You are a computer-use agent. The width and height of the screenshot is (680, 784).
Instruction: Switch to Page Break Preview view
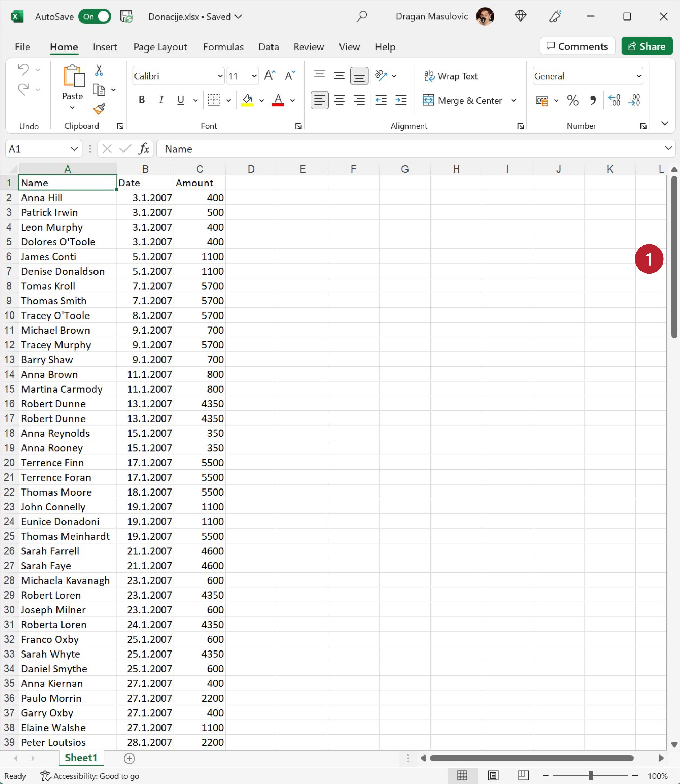(523, 776)
